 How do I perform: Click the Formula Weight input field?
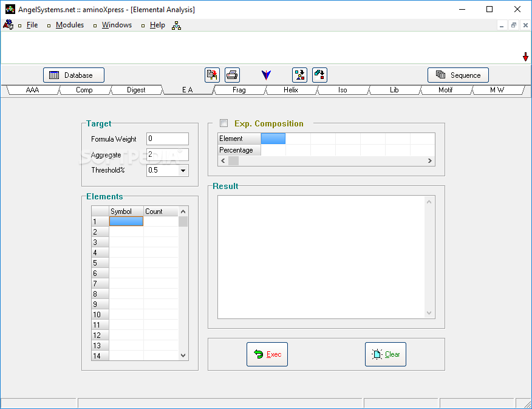click(168, 139)
